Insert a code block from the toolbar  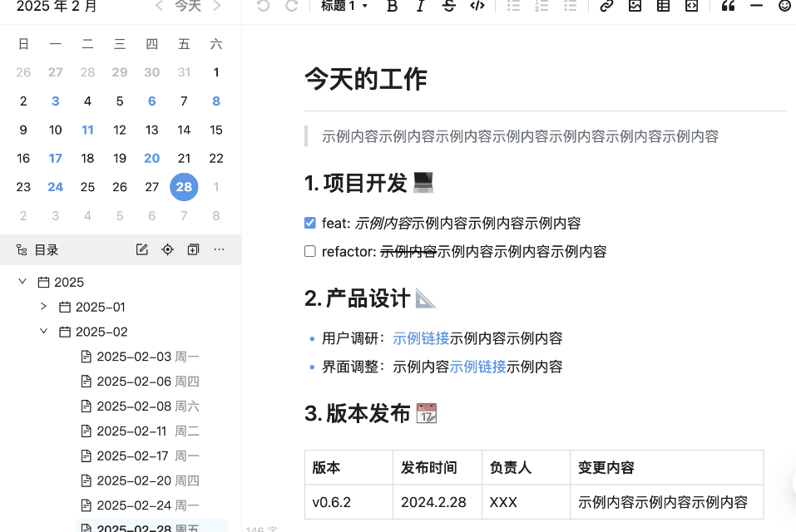coord(691,6)
